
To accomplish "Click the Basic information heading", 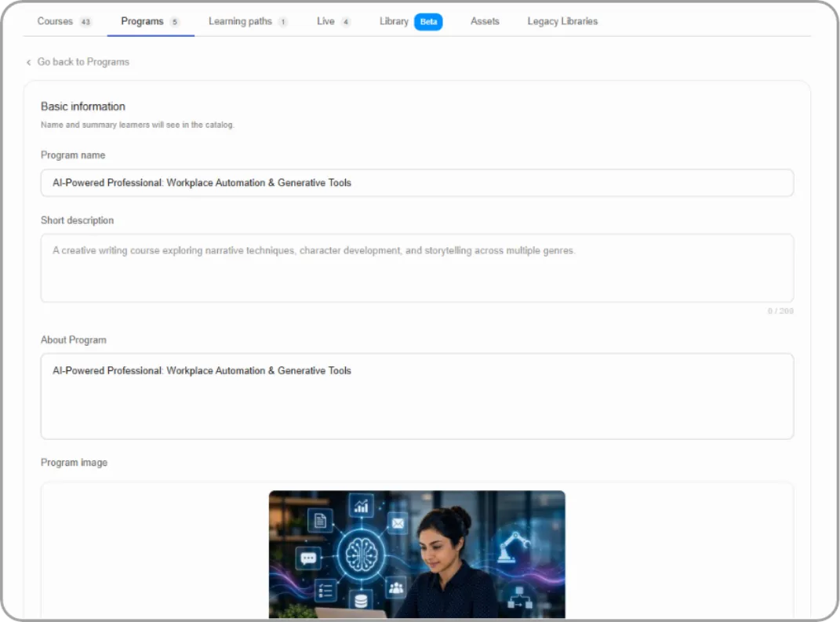I will [x=83, y=107].
